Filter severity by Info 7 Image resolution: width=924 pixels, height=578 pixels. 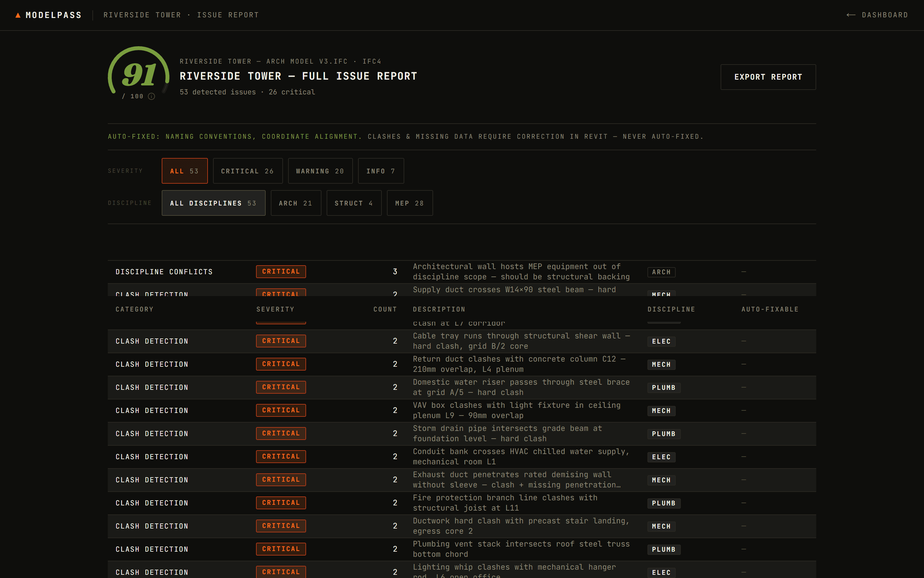click(381, 171)
